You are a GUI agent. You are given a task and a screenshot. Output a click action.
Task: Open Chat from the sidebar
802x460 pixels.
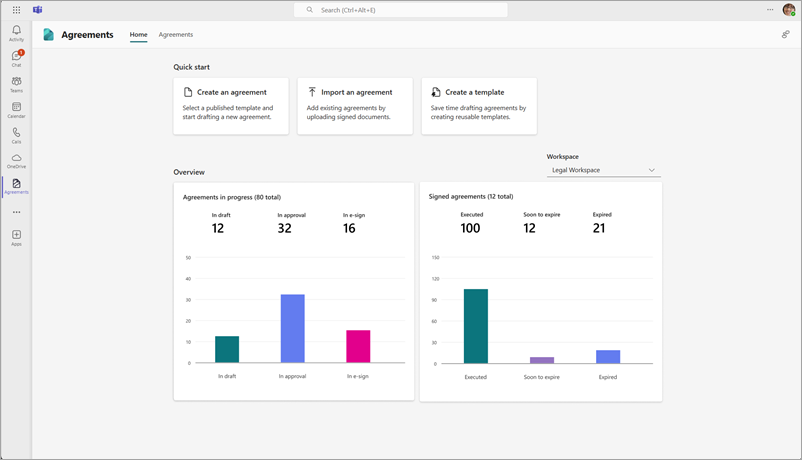point(16,58)
